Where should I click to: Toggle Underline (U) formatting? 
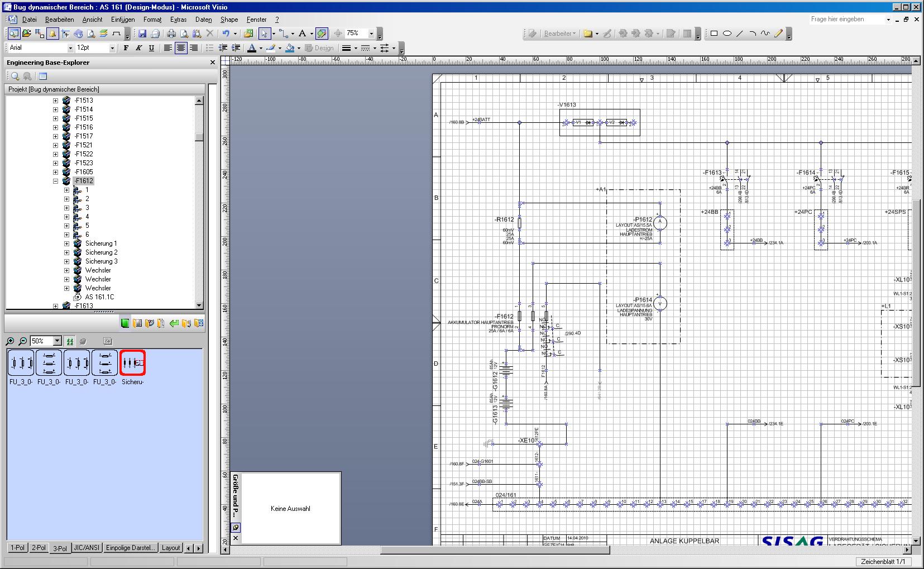click(151, 48)
